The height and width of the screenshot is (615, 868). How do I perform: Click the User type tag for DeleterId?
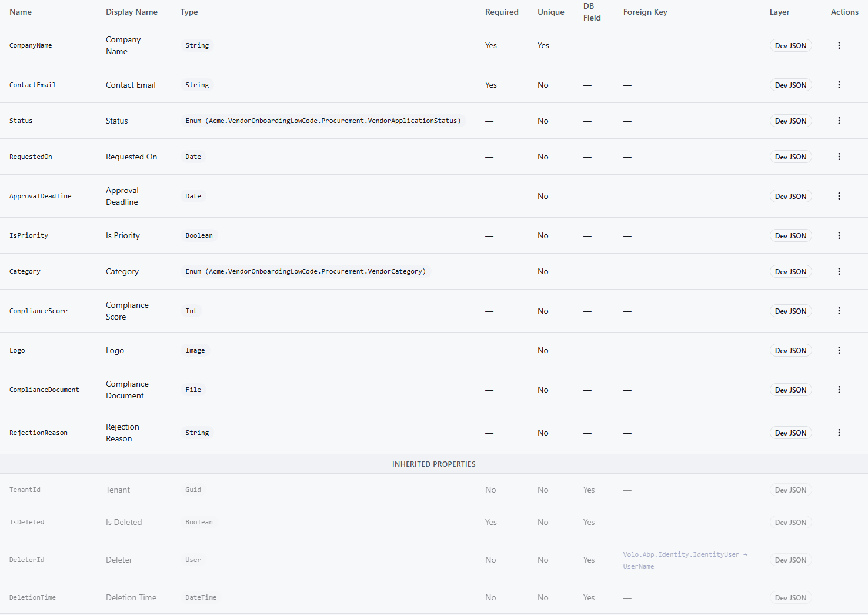point(193,560)
